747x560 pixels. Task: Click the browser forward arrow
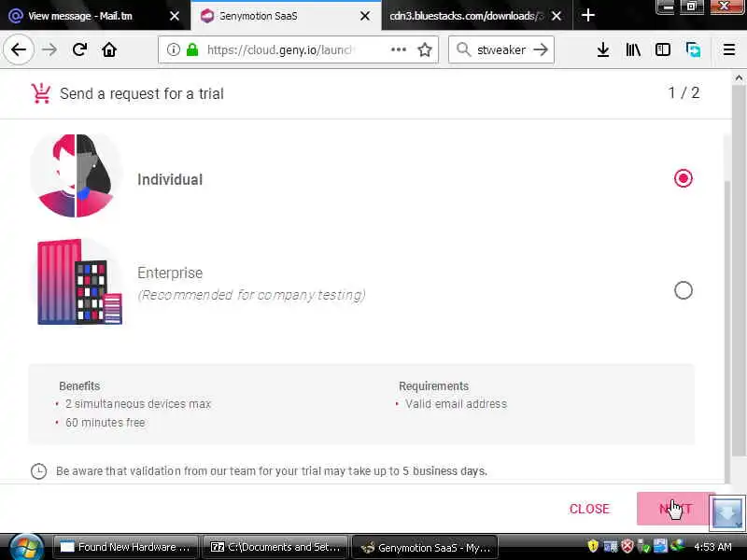point(49,49)
